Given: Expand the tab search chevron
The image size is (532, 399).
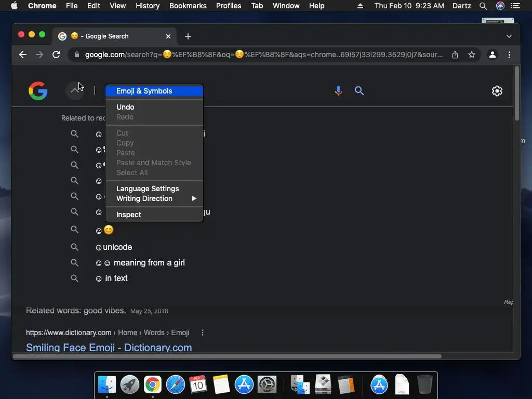Looking at the screenshot, I should coord(509,36).
